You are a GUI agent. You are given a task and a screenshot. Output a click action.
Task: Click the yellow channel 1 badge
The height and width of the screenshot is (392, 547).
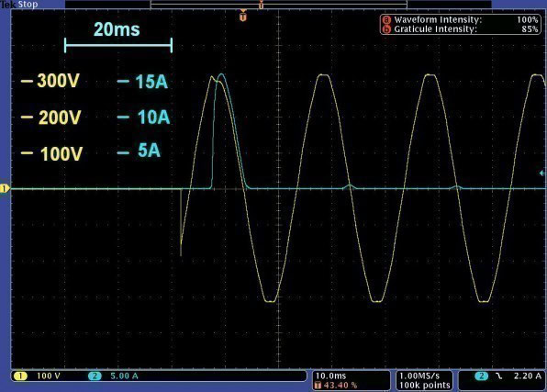(20, 376)
